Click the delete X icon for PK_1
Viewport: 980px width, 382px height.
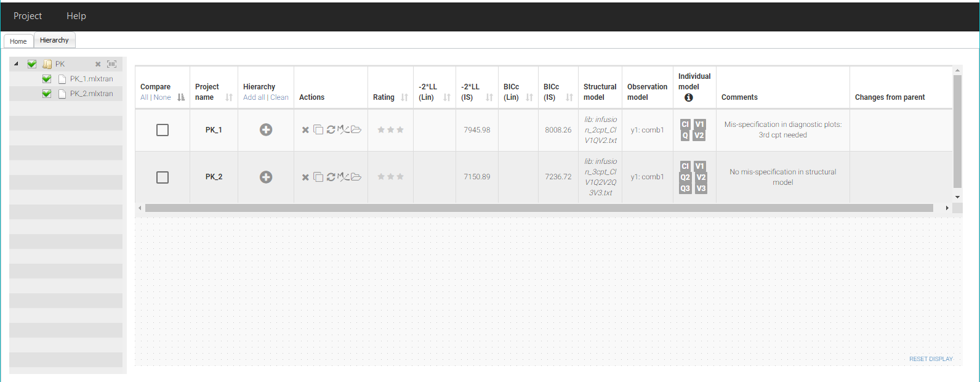[305, 130]
